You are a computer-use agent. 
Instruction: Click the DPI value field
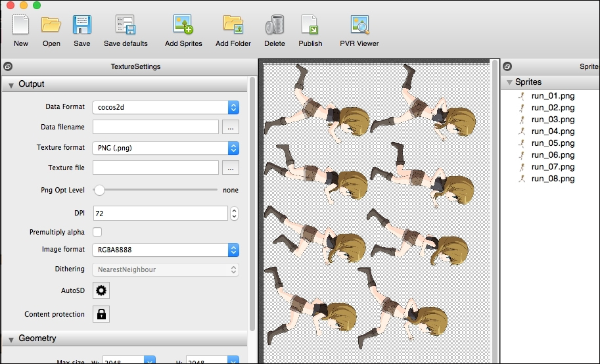(x=160, y=214)
